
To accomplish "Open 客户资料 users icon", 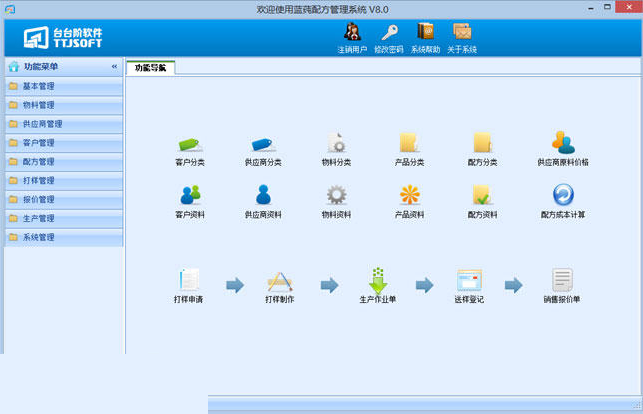I will (190, 195).
